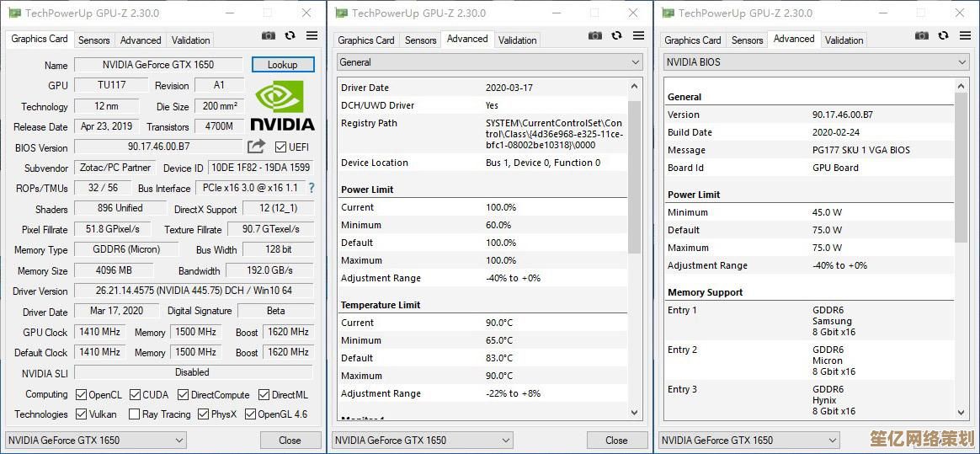
Task: Click the BIOS export share arrow icon
Action: [256, 147]
